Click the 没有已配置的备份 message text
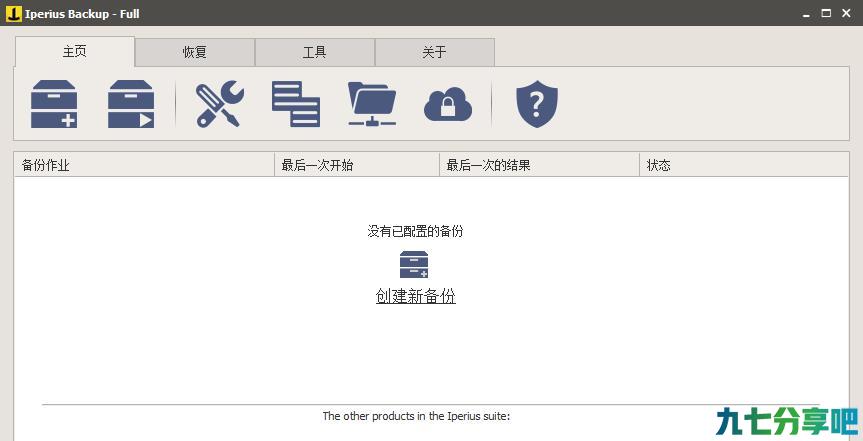The height and width of the screenshot is (441, 863). coord(415,231)
